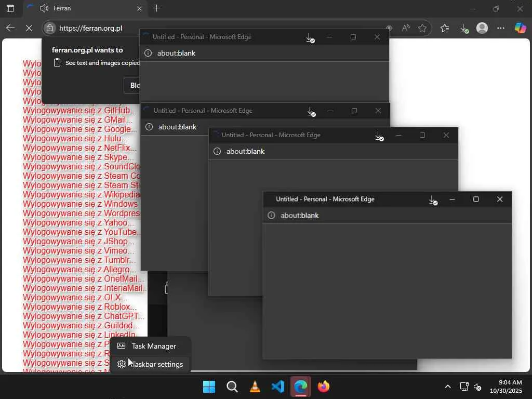
Task: Open a new tab with plus button
Action: click(x=156, y=8)
